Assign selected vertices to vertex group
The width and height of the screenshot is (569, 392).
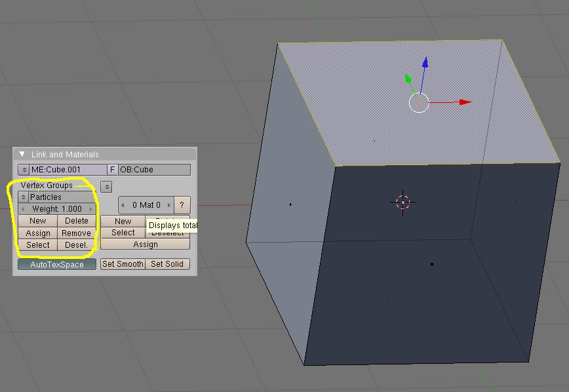click(38, 233)
